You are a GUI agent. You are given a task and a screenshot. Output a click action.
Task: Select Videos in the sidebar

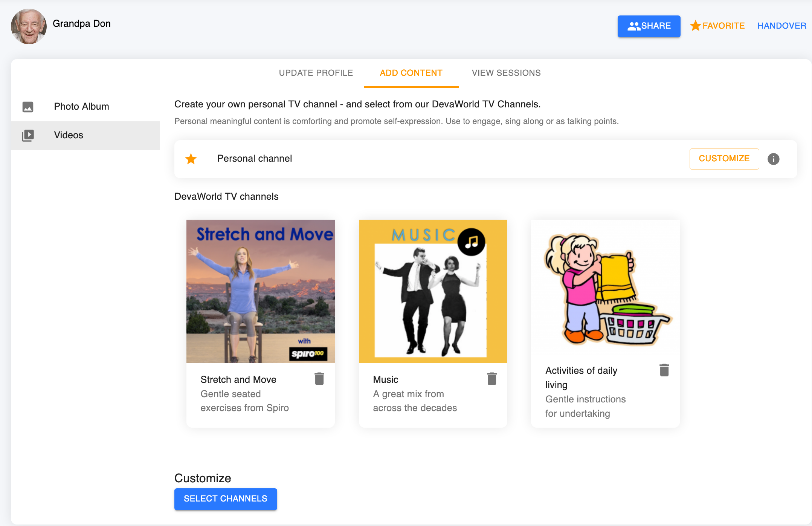pos(85,135)
